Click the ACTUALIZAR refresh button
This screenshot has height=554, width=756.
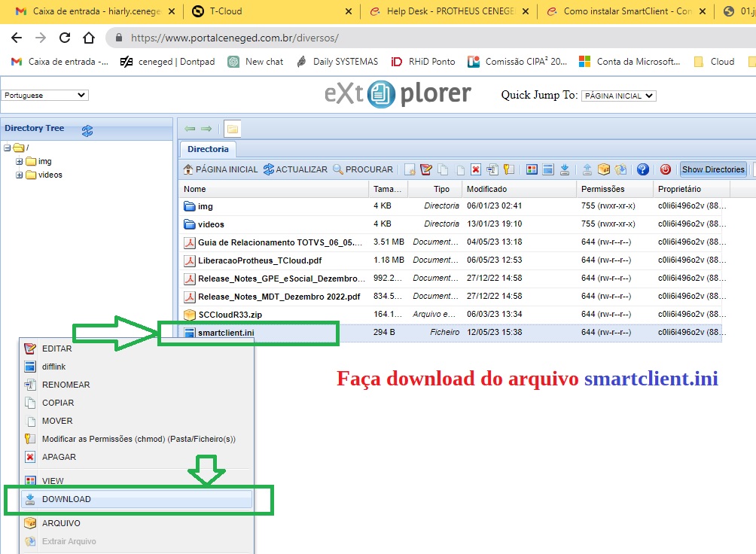click(x=295, y=169)
